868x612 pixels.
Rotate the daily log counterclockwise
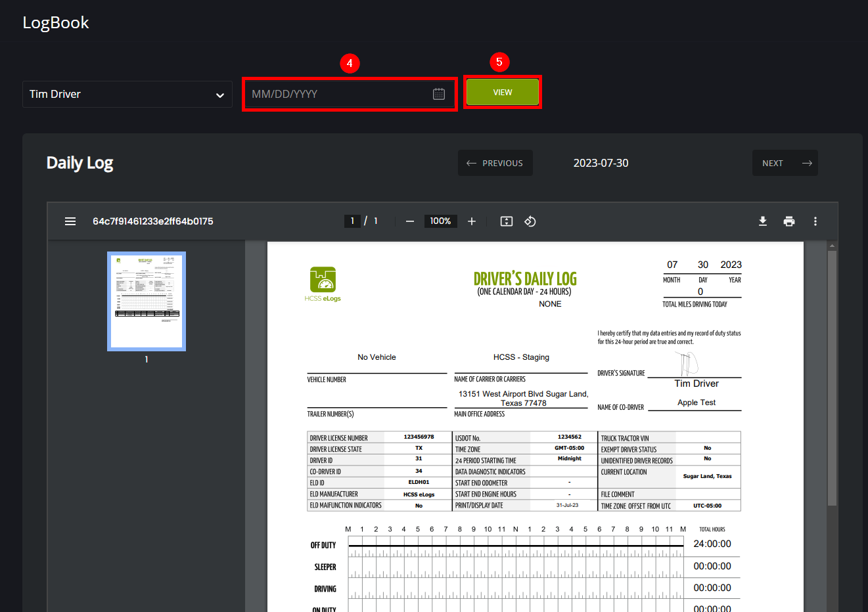(x=530, y=221)
